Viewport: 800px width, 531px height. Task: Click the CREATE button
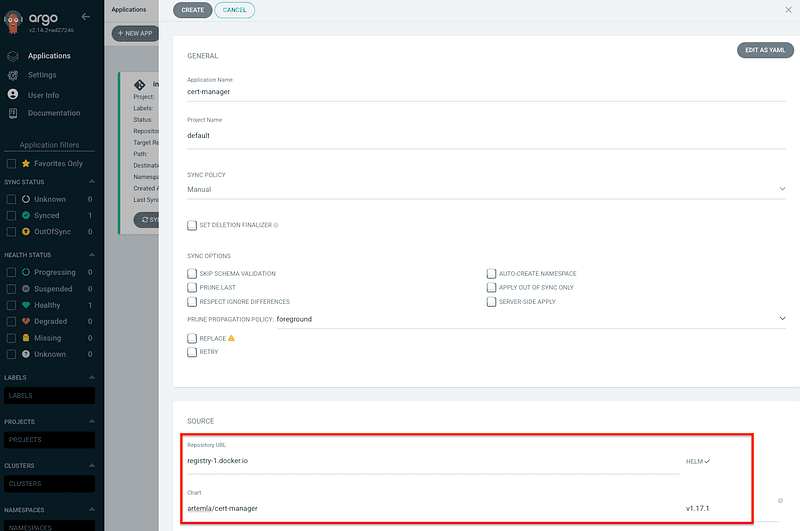[x=193, y=10]
